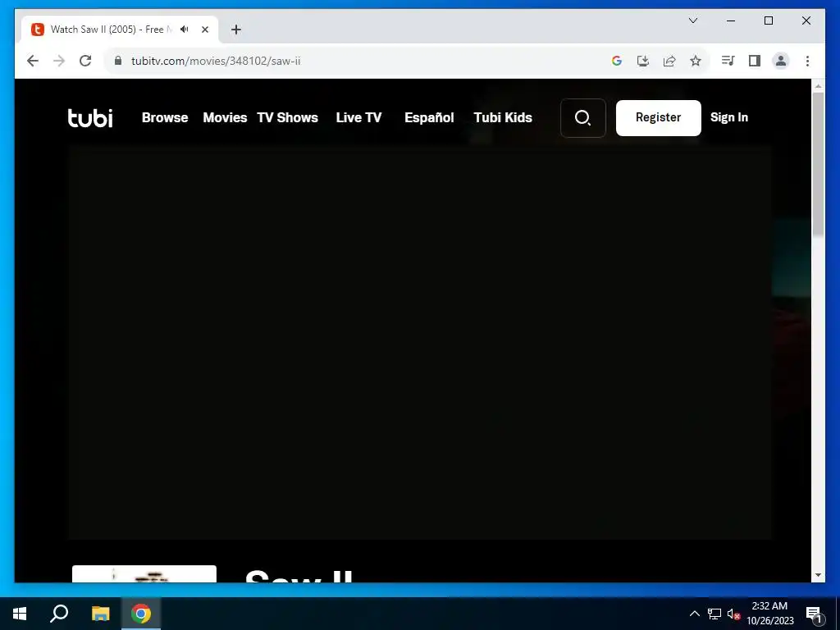This screenshot has width=840, height=630.
Task: Click the page scrollbar down arrow
Action: [818, 575]
